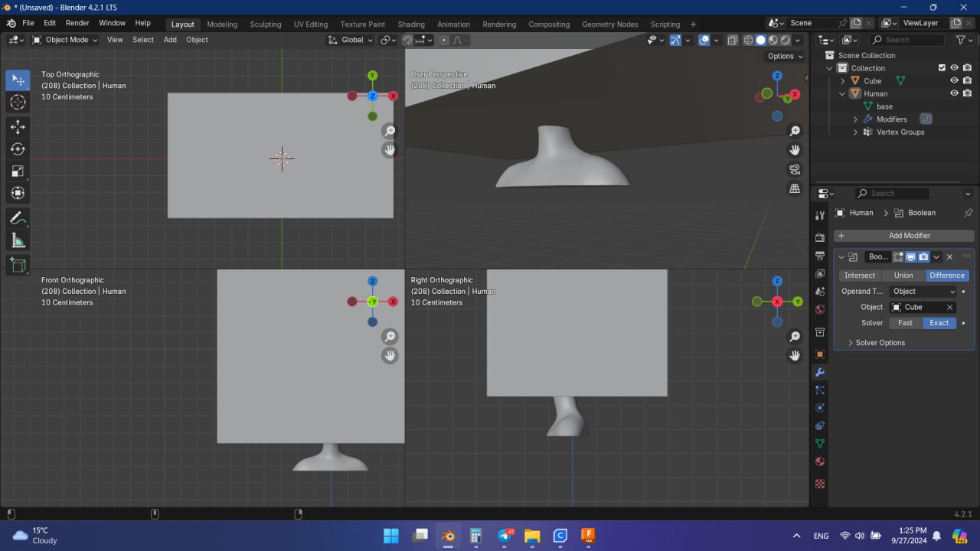Select the combined Transform tool
This screenshot has height=551, width=980.
pos(18,194)
